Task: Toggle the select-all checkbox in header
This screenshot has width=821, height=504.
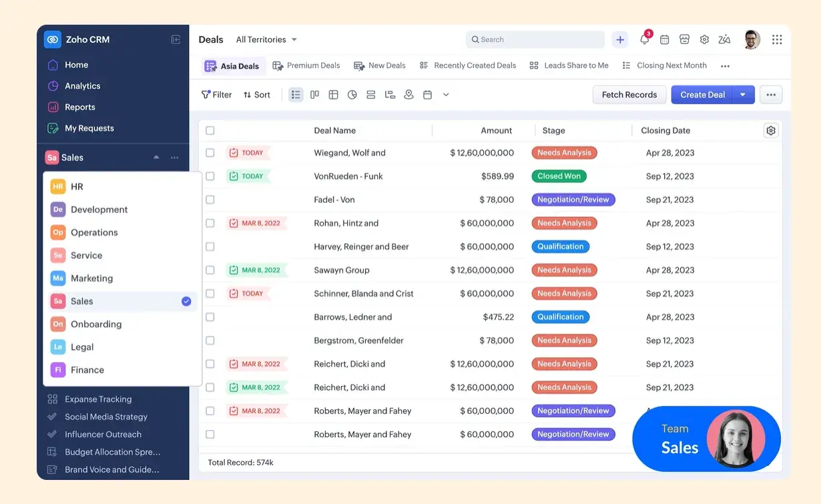Action: [210, 131]
